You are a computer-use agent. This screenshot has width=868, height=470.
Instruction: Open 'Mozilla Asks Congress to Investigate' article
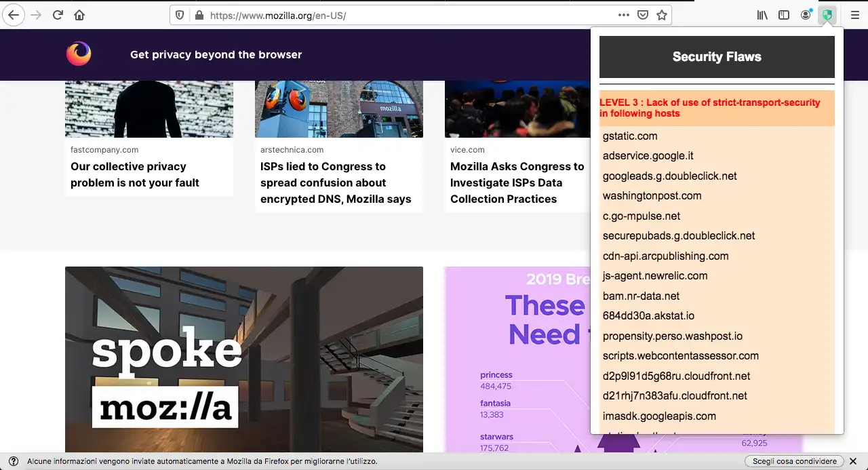517,182
